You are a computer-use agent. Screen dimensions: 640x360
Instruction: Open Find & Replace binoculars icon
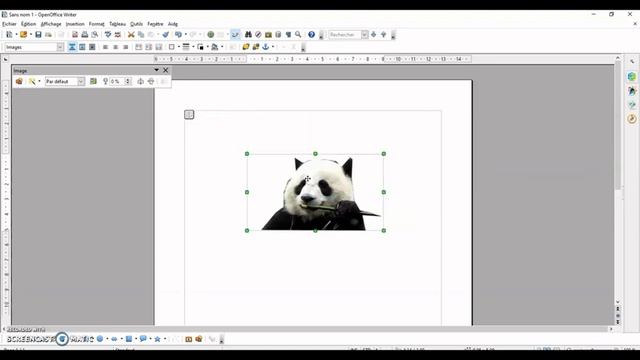tap(248, 35)
